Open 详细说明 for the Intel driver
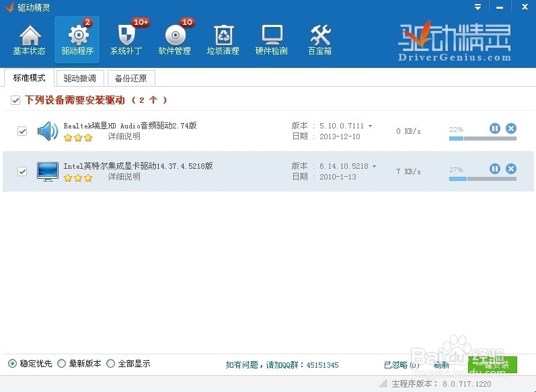 click(124, 177)
